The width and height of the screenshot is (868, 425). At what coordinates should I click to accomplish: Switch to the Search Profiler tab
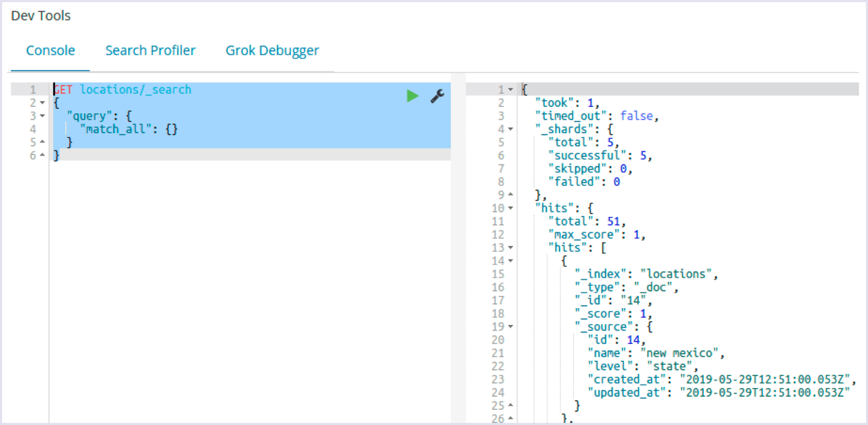150,51
